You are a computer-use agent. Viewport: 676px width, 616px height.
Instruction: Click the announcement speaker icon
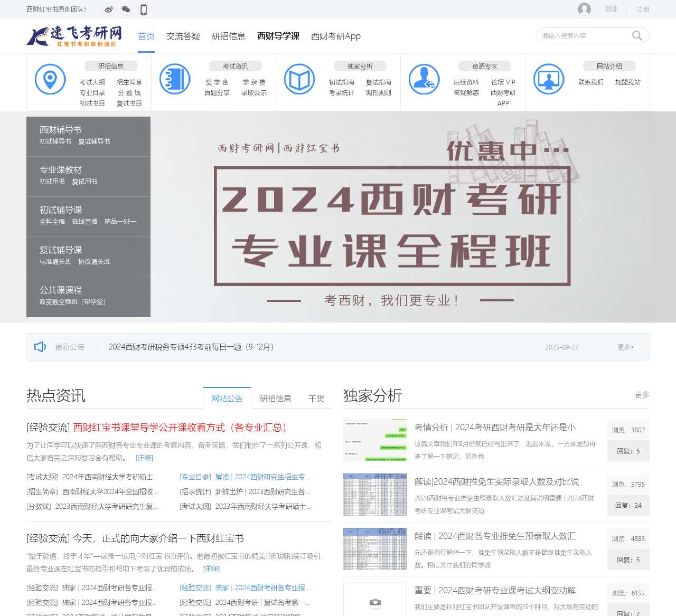41,347
